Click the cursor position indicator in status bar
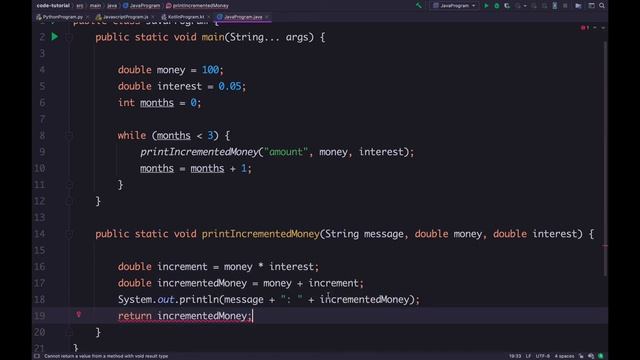Viewport: 640px width, 360px height. (x=515, y=356)
